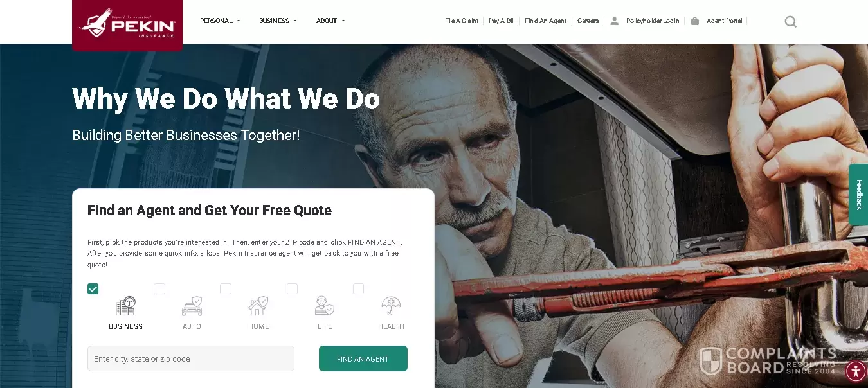Focus the city, state or zip field

191,358
